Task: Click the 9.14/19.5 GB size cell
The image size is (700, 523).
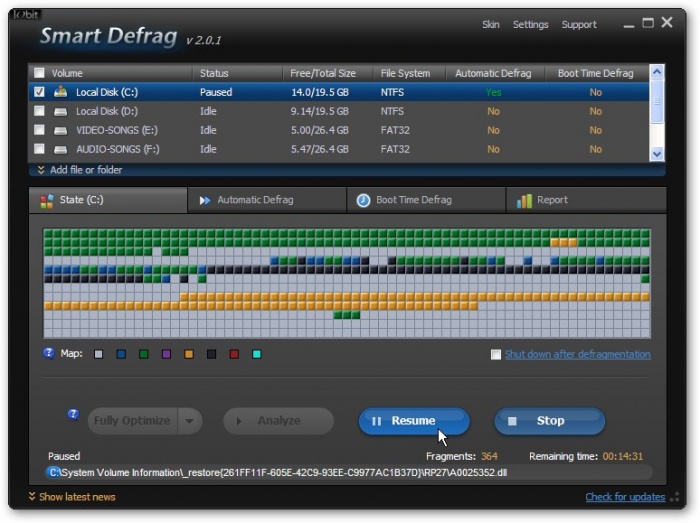Action: click(320, 111)
